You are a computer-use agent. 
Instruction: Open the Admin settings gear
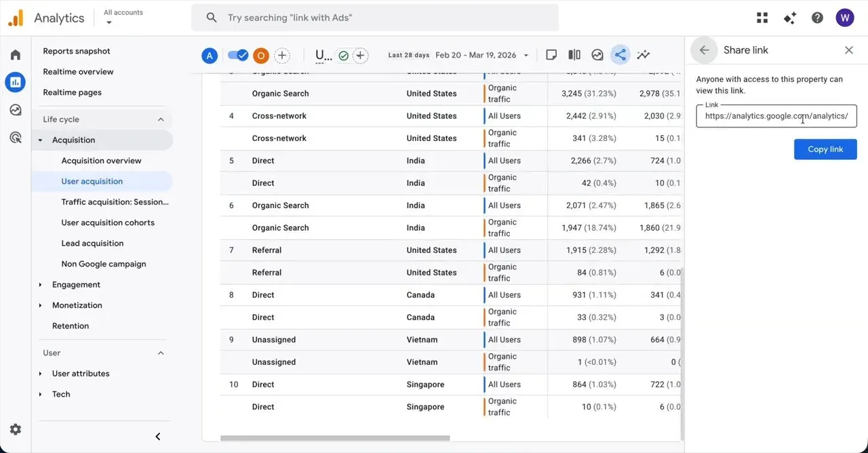[x=16, y=429]
